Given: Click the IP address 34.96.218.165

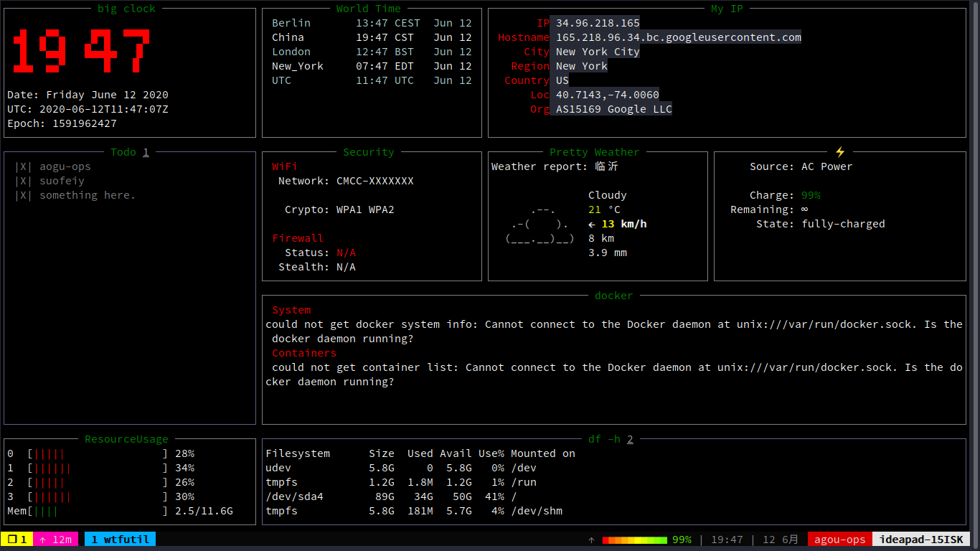Looking at the screenshot, I should [598, 23].
